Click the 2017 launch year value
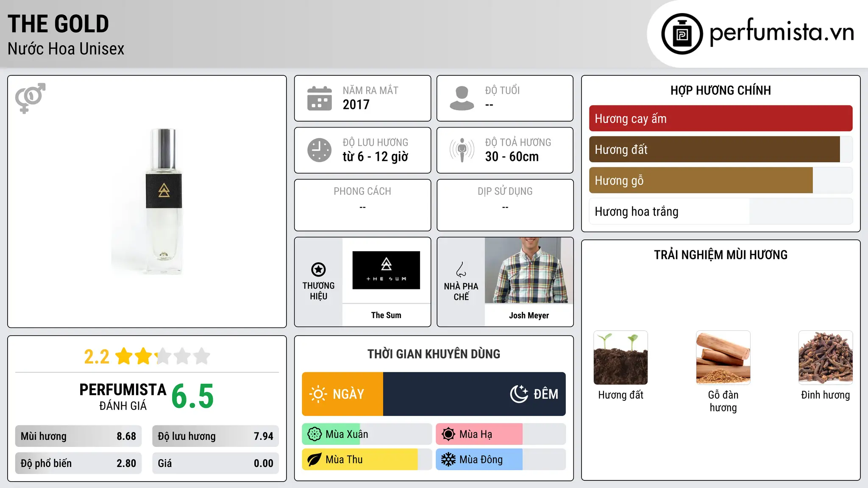Screen dimensions: 868x488 coord(356,105)
